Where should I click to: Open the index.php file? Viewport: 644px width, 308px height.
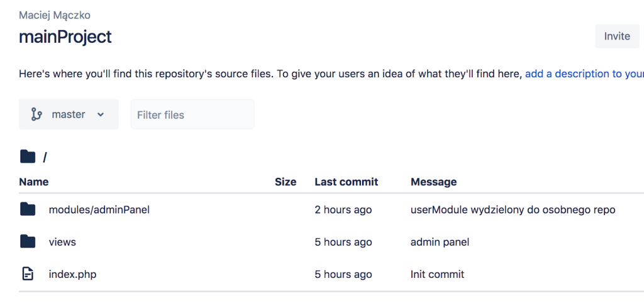point(73,274)
